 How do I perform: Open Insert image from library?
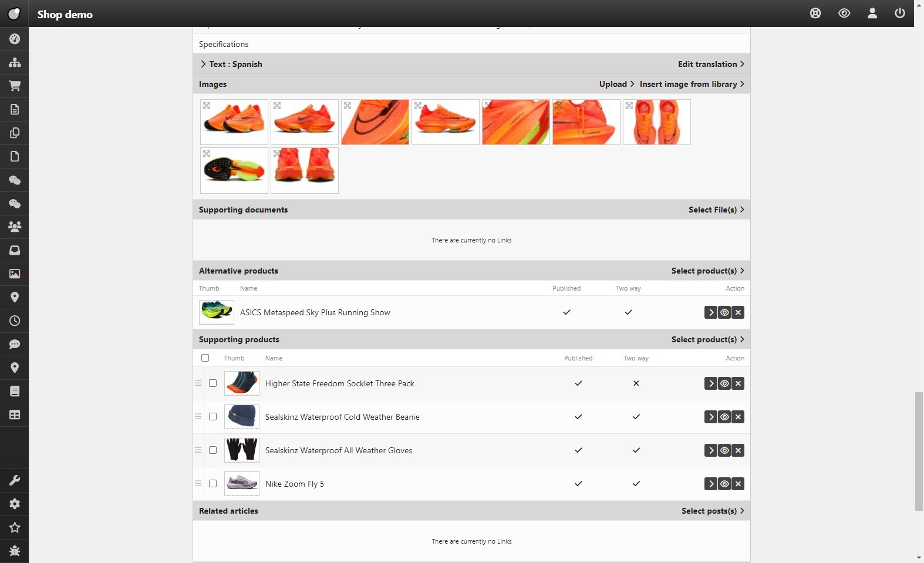click(692, 84)
